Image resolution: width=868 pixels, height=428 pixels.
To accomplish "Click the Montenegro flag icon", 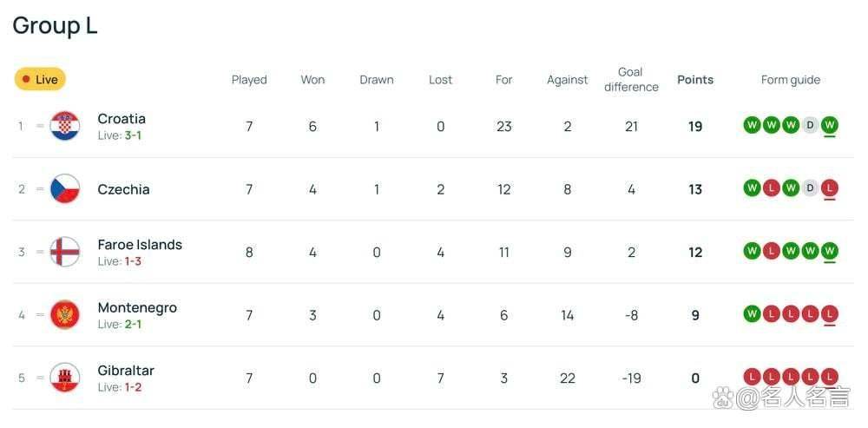I will (x=65, y=315).
